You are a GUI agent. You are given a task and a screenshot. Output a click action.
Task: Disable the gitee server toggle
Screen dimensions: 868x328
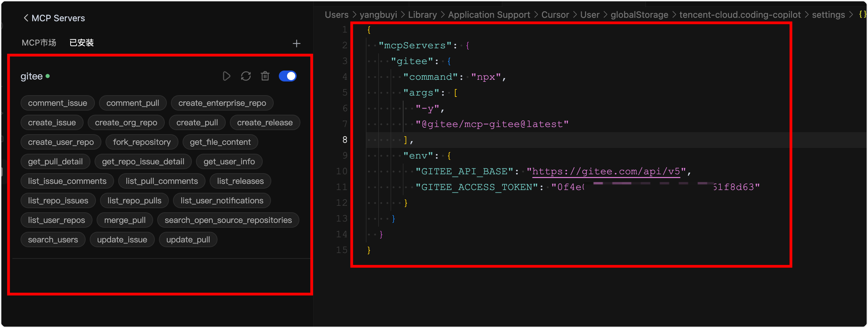(288, 76)
